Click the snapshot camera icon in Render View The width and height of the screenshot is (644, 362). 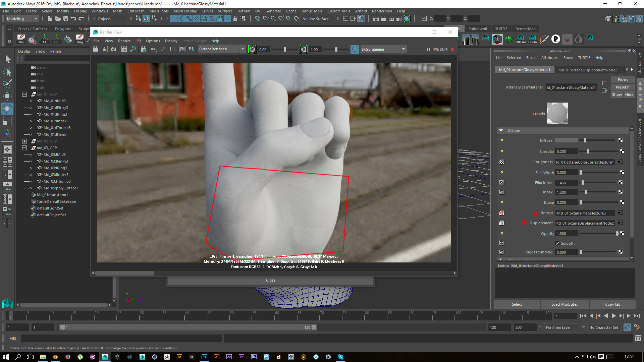pos(114,49)
